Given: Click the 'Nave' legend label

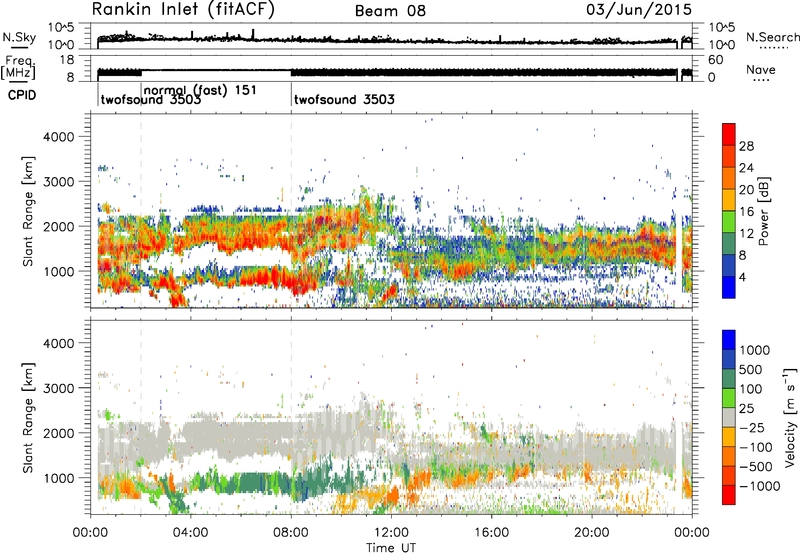Looking at the screenshot, I should (x=761, y=70).
